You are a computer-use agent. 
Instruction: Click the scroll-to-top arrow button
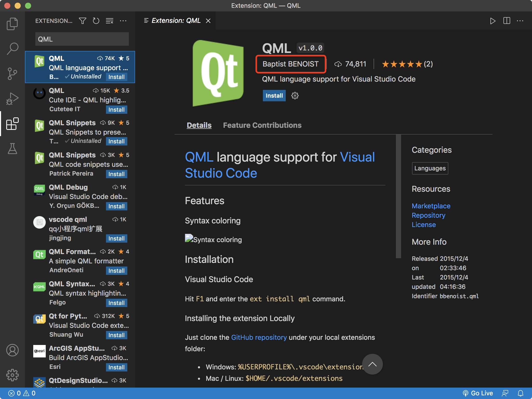pyautogui.click(x=373, y=364)
